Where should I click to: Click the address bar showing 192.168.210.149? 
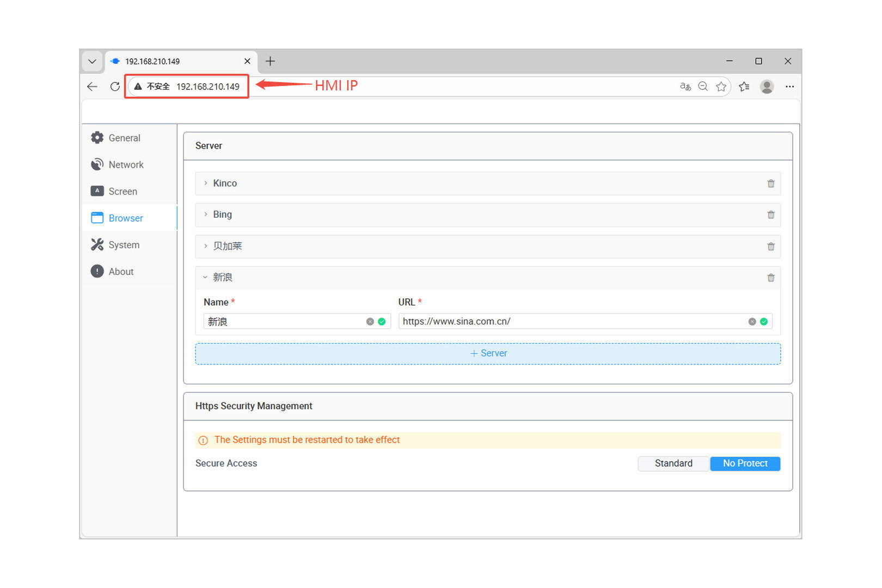[207, 87]
